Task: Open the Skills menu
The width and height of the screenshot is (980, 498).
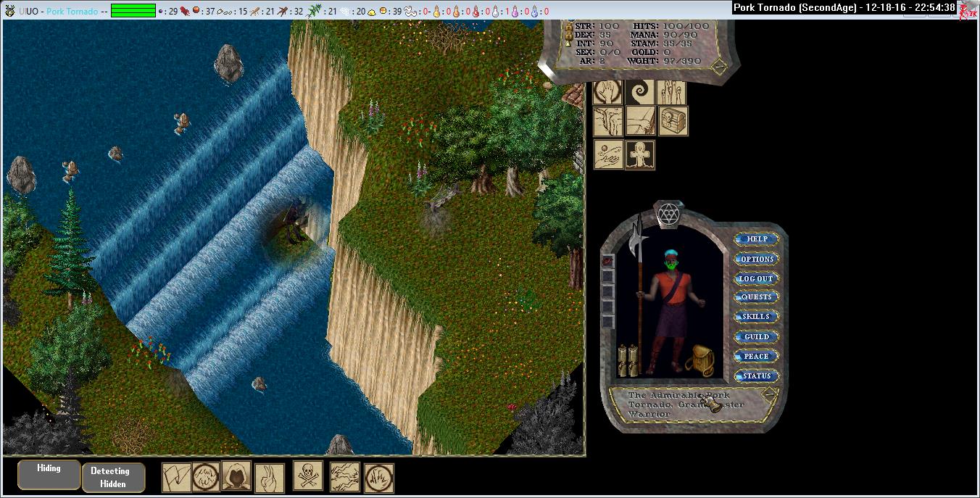Action: click(756, 317)
